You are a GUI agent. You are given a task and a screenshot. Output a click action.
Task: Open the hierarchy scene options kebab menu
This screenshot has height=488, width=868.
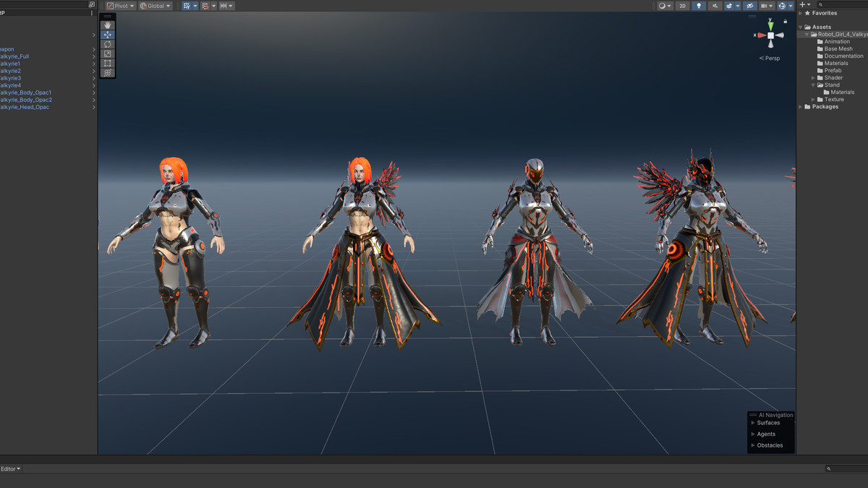point(92,13)
